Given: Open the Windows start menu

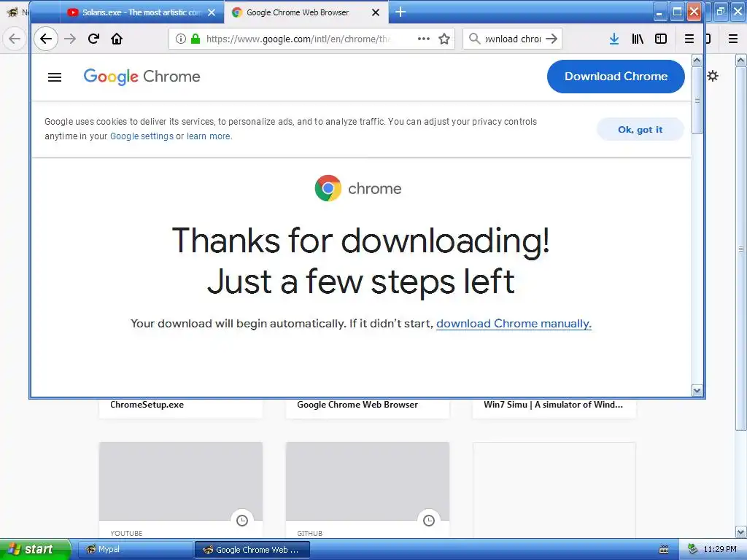Looking at the screenshot, I should coord(35,550).
